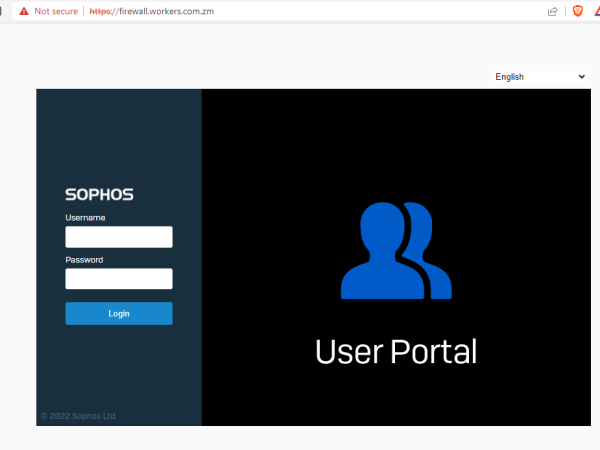Click the 2022 Sophos Ltd. copyright text

pyautogui.click(x=79, y=416)
